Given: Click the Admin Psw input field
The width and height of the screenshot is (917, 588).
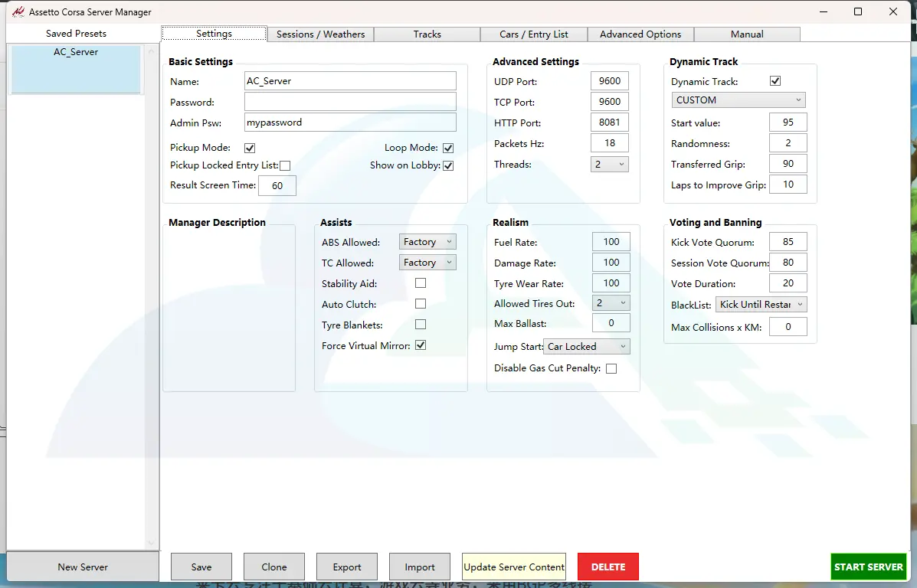Looking at the screenshot, I should (350, 122).
